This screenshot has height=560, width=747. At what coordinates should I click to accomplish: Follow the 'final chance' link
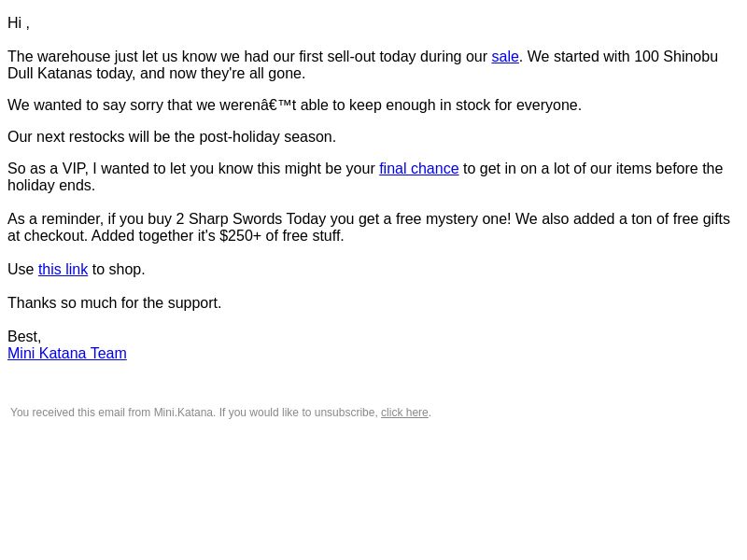(418, 169)
